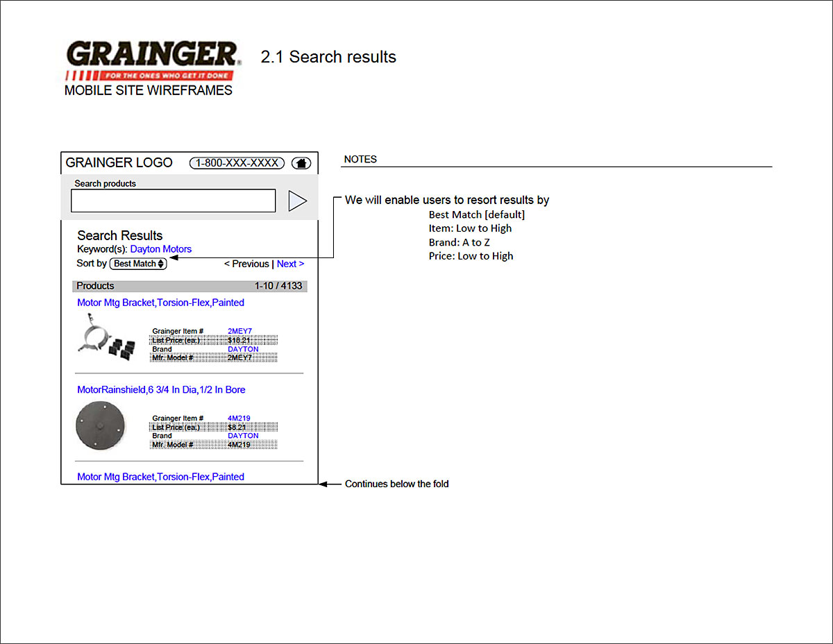The width and height of the screenshot is (833, 644).
Task: Click the red Grainger brand logo image
Action: pos(152,60)
